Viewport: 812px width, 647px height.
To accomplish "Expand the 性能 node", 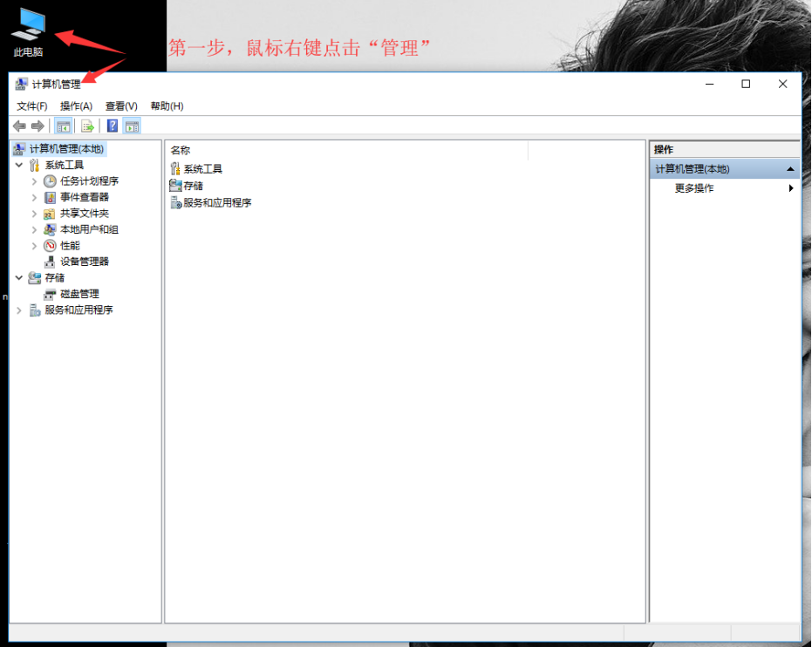I will 34,245.
